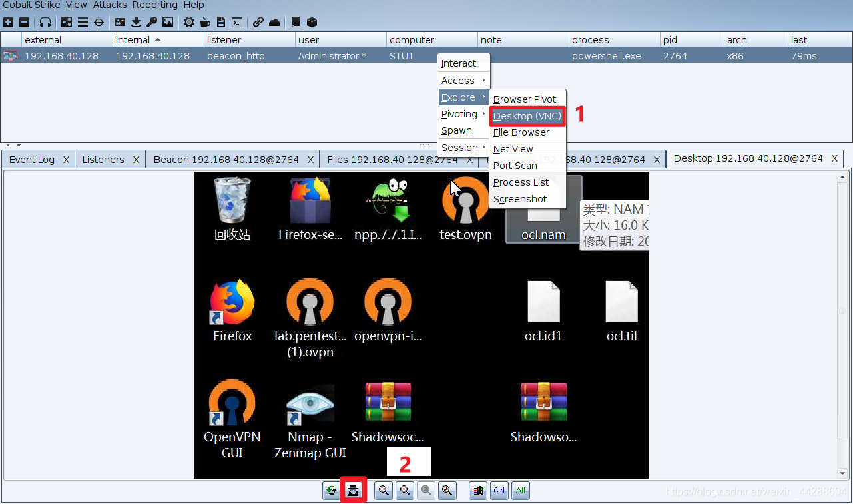Click the VNC auto-fit zoom magnifier

pyautogui.click(x=447, y=491)
